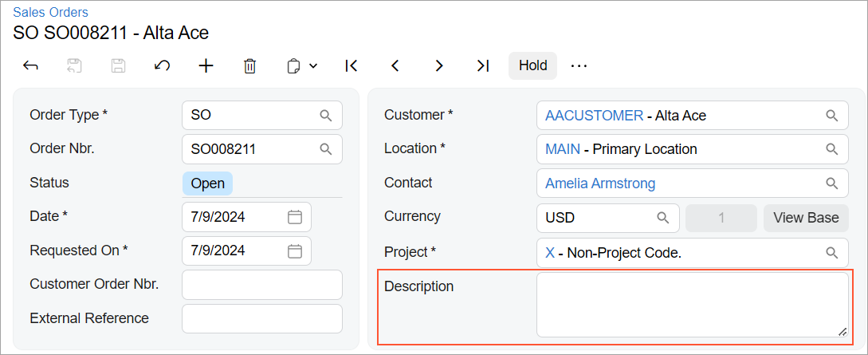The image size is (868, 355).
Task: Go to next record arrow
Action: pyautogui.click(x=438, y=65)
